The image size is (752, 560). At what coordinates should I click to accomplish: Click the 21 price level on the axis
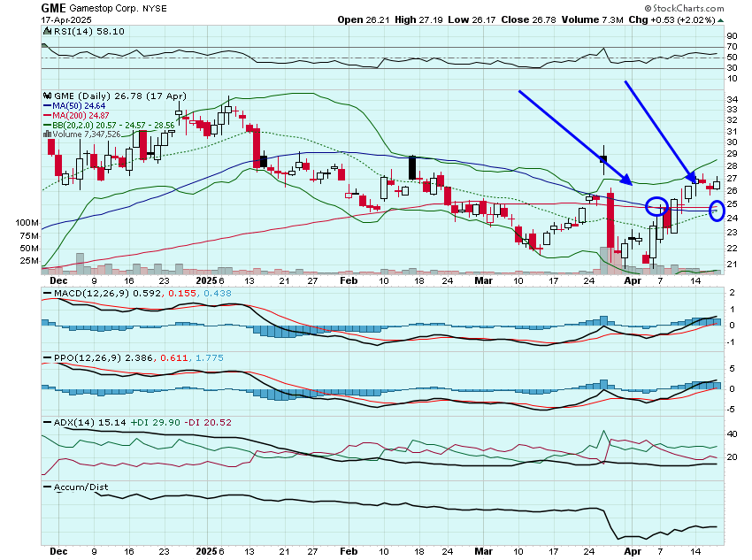pyautogui.click(x=732, y=265)
